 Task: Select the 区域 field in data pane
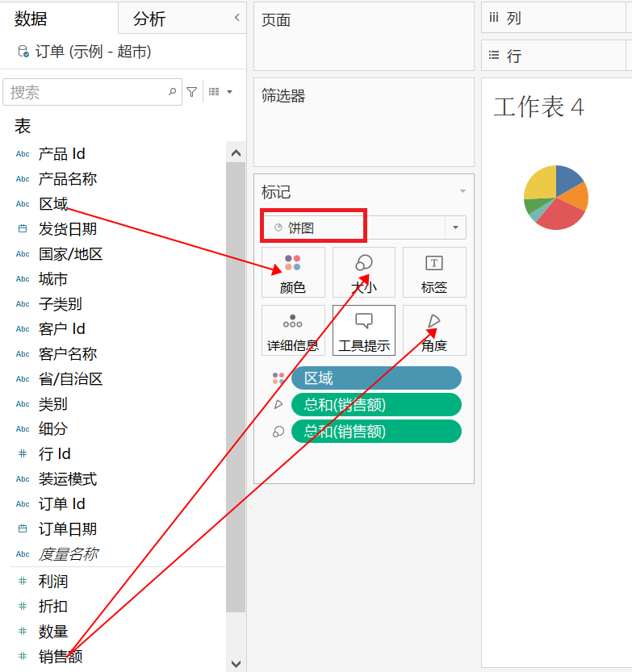(x=53, y=204)
